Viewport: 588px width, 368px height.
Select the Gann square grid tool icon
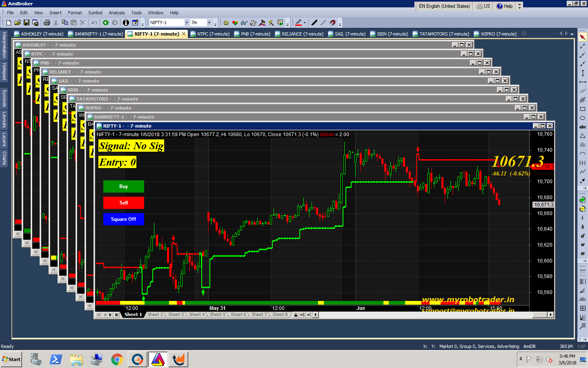(x=583, y=308)
